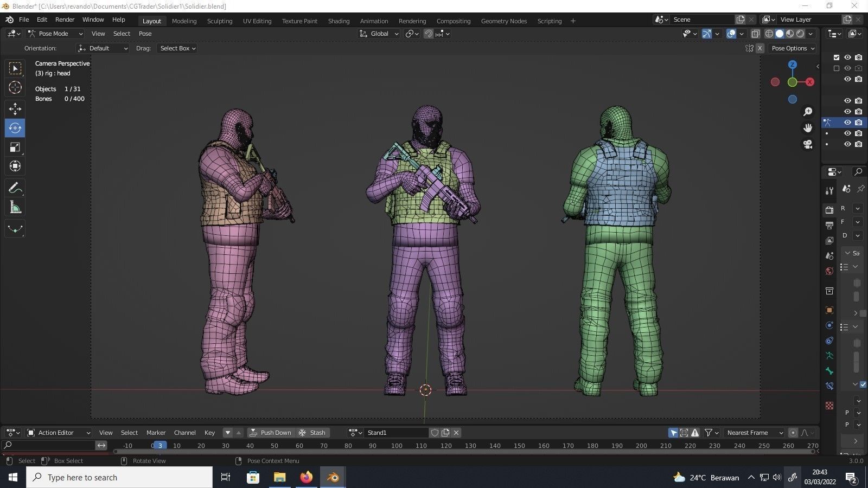Open the Nearest Frame snapping dropdown
Screen dimensions: 868x488
[x=755, y=433]
